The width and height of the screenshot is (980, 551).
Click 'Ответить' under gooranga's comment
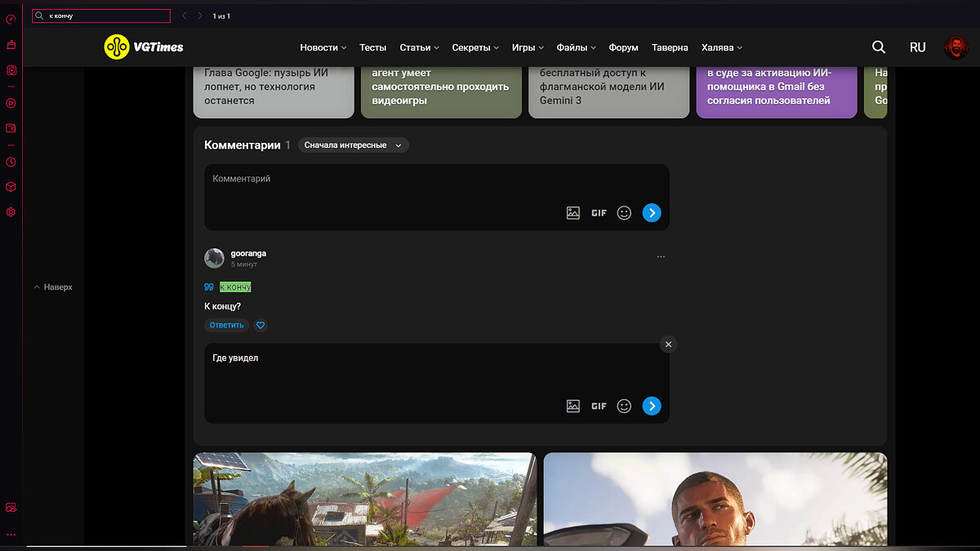226,325
